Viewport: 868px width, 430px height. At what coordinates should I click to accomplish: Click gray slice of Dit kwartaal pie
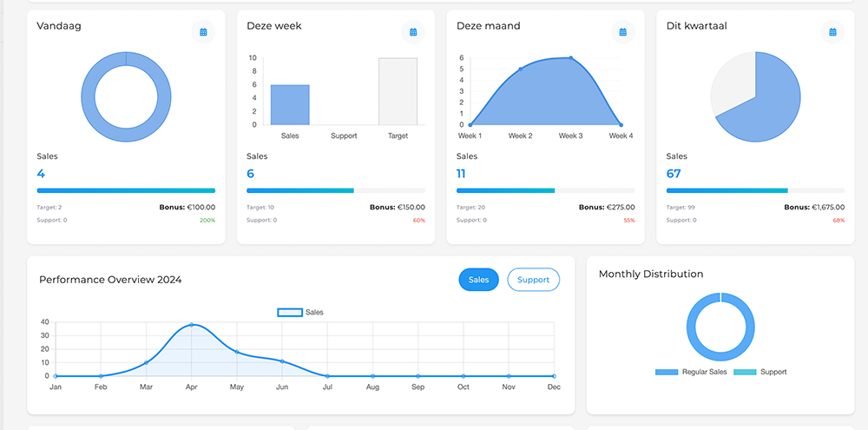click(729, 83)
